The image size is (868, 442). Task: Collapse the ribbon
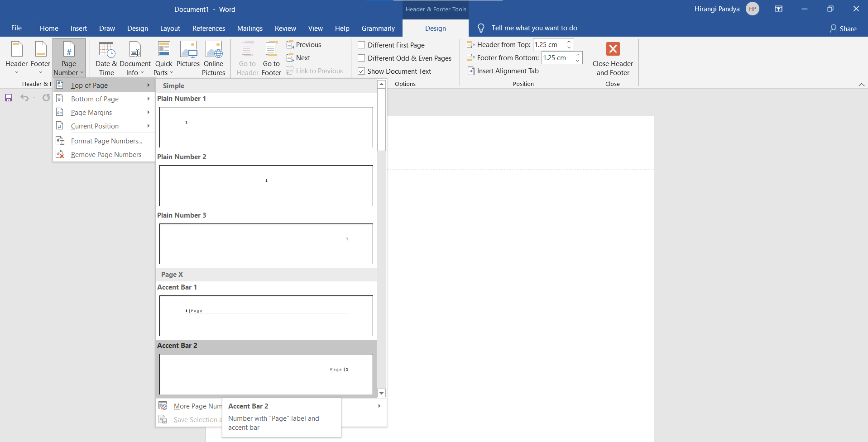861,85
